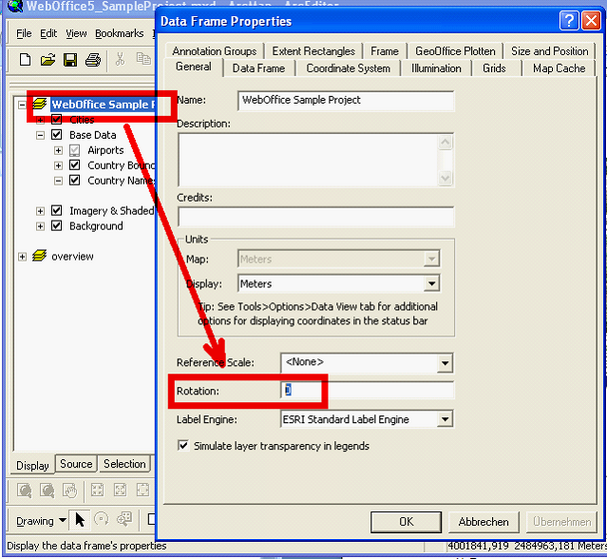Toggle Simulate layer transparency in legends
The width and height of the screenshot is (607, 559).
(x=183, y=445)
